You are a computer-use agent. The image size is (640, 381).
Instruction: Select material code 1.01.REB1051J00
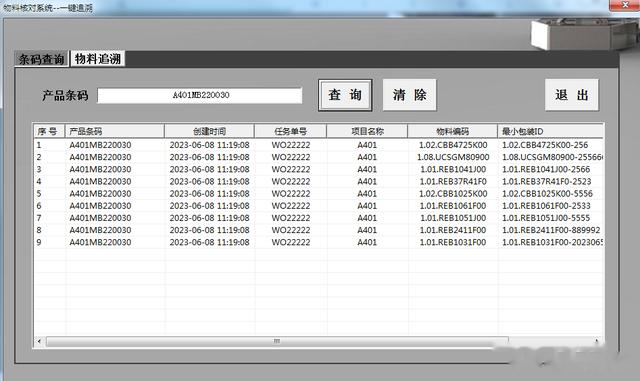click(453, 218)
